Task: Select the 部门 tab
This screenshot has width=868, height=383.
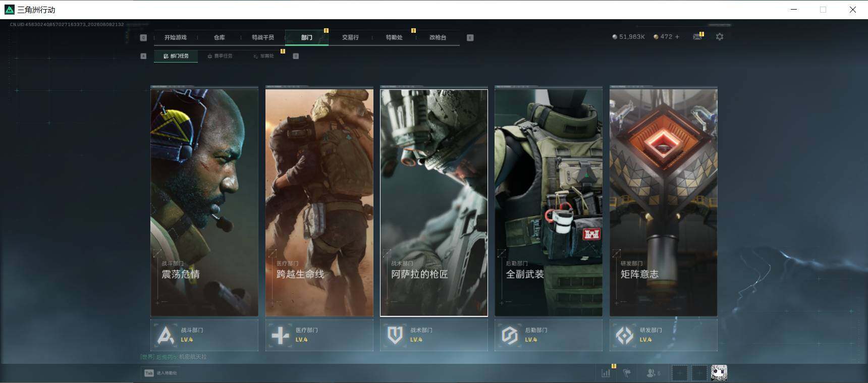Action: 306,37
